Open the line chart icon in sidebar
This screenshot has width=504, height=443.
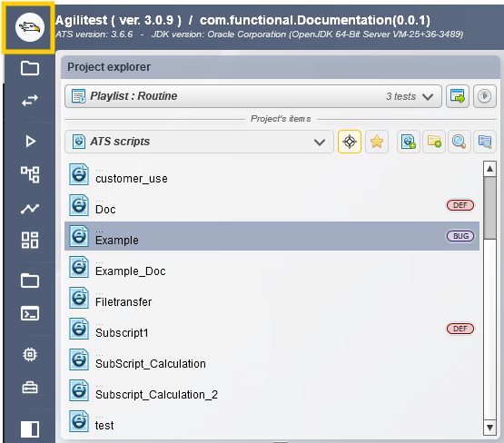(30, 209)
